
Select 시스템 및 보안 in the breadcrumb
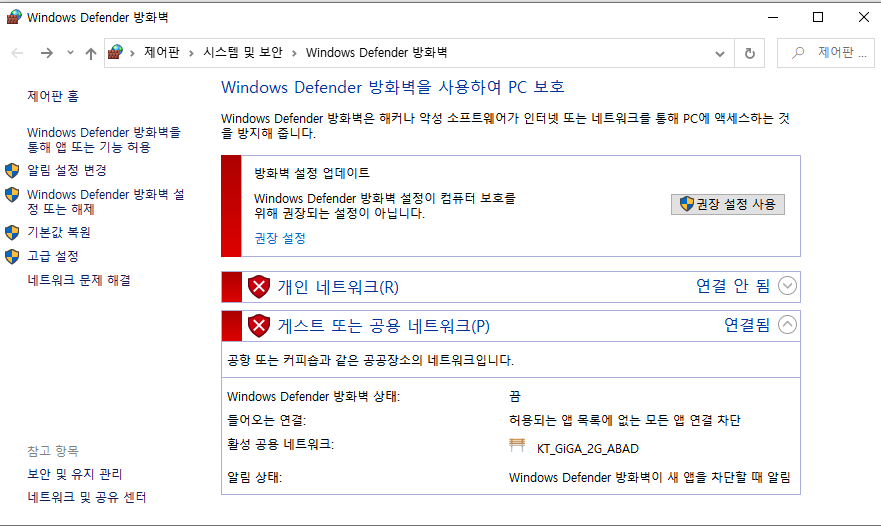tap(243, 52)
